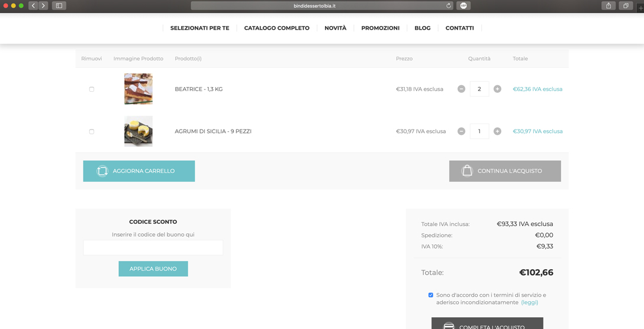
Task: Go to NOVITÀ section
Action: point(336,28)
